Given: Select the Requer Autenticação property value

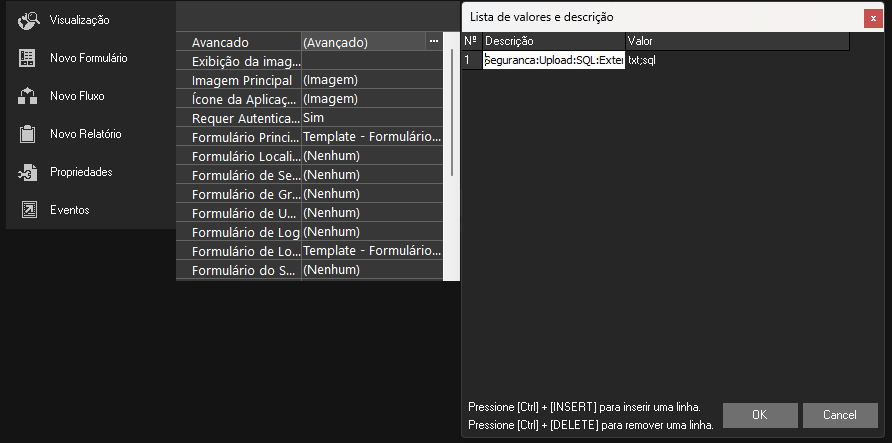Looking at the screenshot, I should pos(371,118).
